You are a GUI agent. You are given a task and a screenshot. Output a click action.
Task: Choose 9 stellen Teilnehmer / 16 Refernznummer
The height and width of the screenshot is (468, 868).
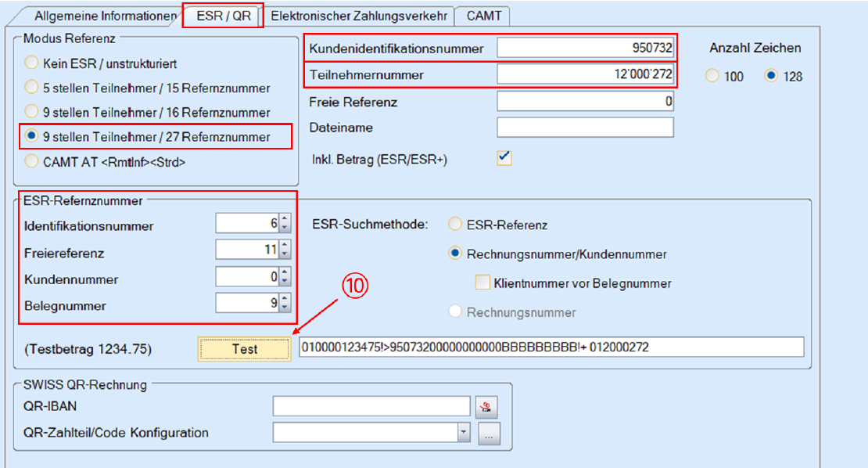coord(147,113)
